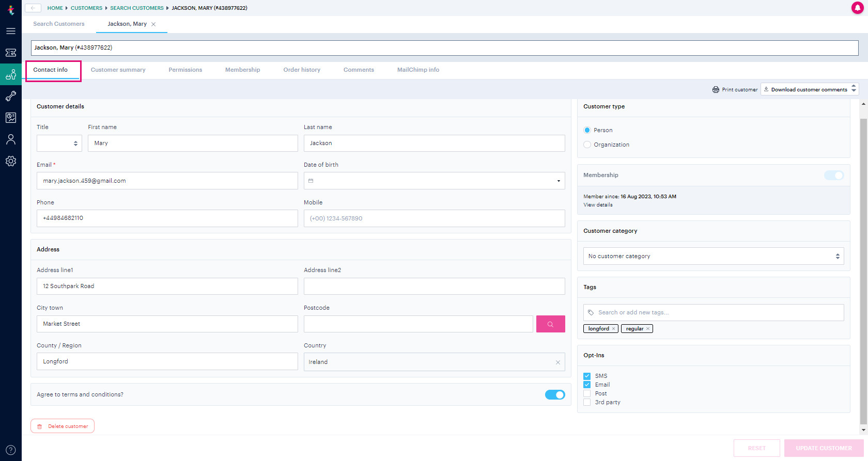Viewport: 868px width, 461px height.
Task: Open the notifications bell icon
Action: [x=858, y=8]
